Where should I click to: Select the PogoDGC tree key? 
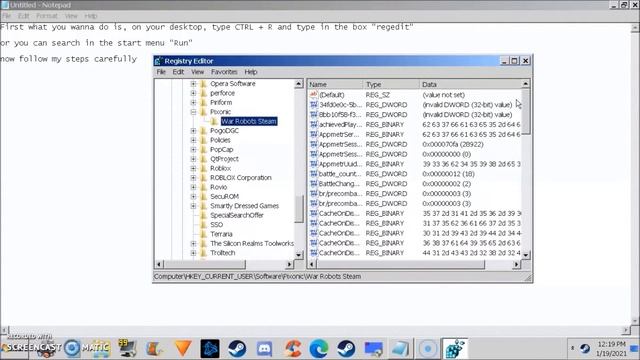pos(224,131)
